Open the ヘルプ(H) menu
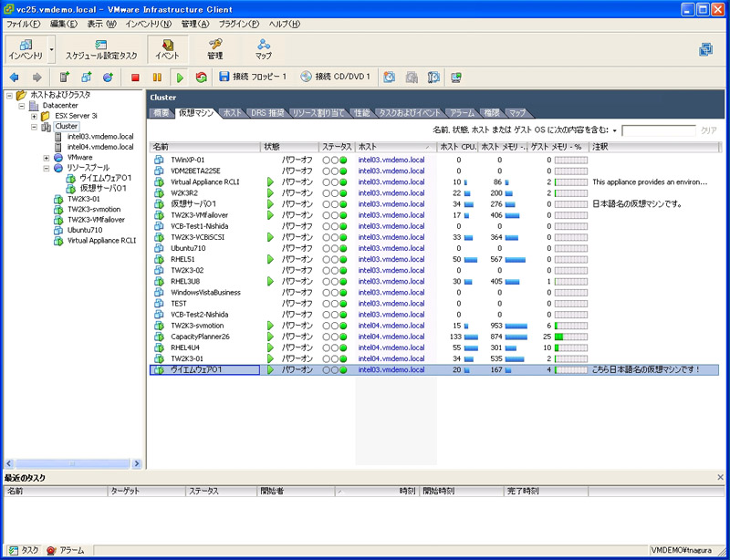 coord(285,25)
